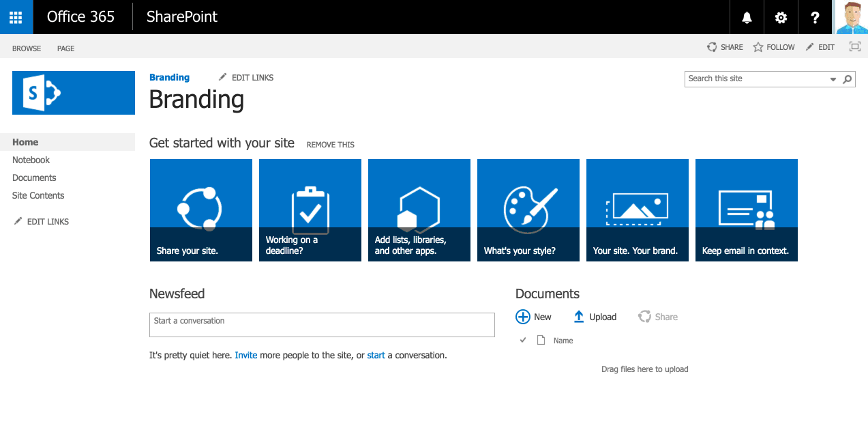Click Drag files here to upload text
868x428 pixels.
[x=645, y=369]
